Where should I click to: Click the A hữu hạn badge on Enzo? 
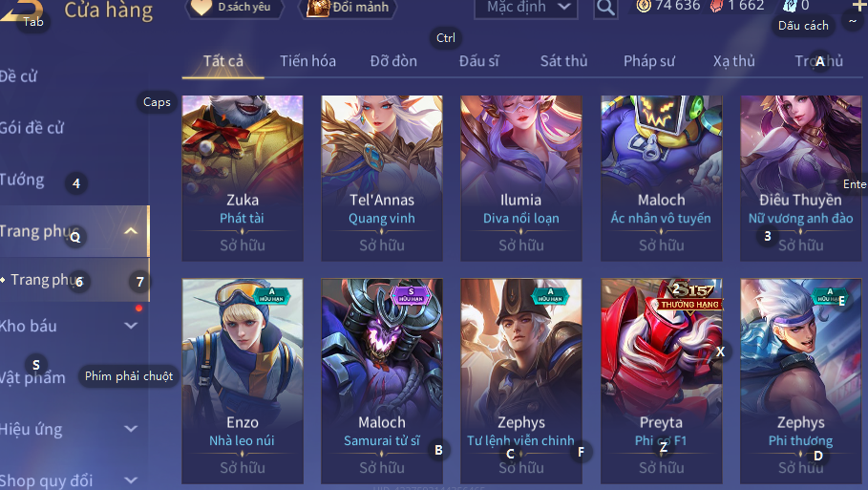coord(271,295)
